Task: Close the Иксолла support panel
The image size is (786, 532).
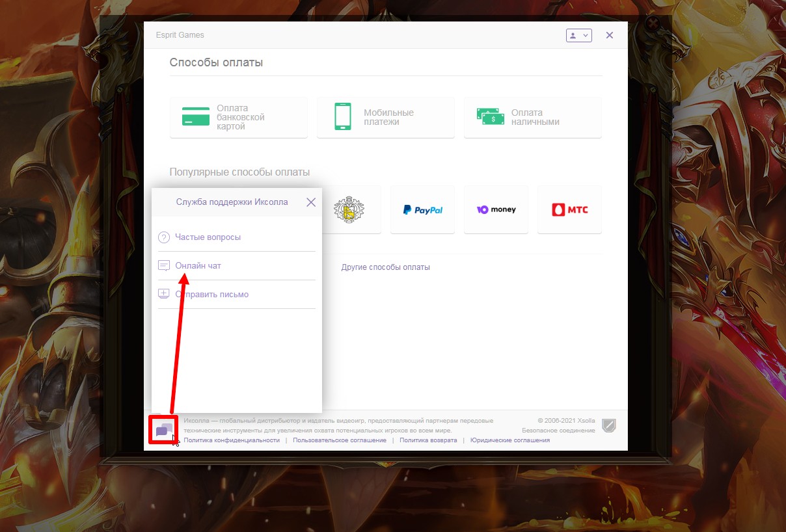Action: click(x=311, y=202)
